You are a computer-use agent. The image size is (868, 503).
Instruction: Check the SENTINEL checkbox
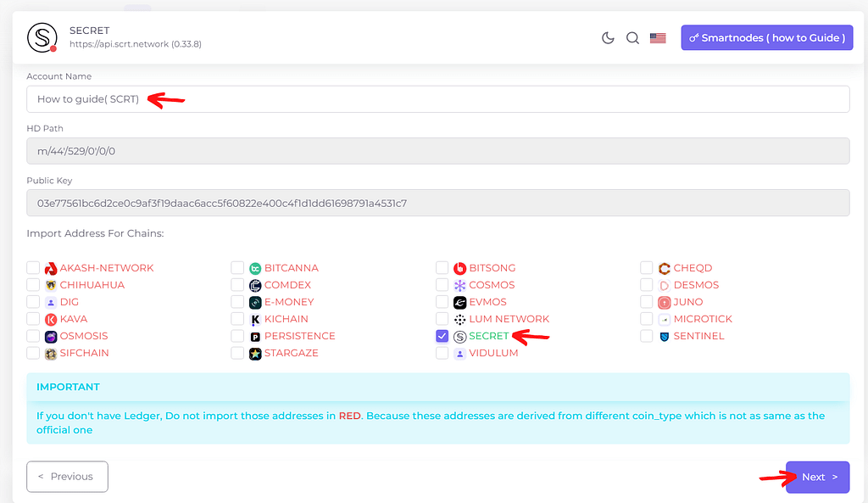coord(647,336)
